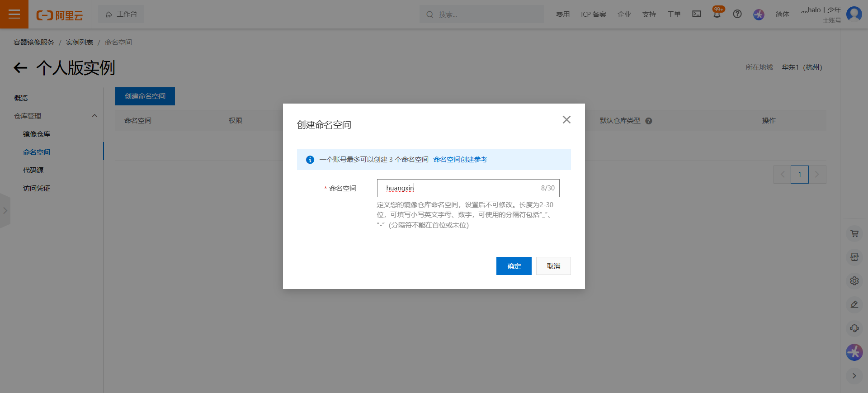Open the notifications bell

tap(717, 14)
